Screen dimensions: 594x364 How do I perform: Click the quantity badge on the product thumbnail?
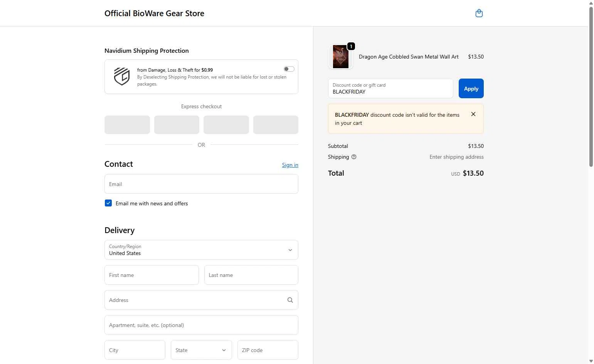tap(351, 46)
